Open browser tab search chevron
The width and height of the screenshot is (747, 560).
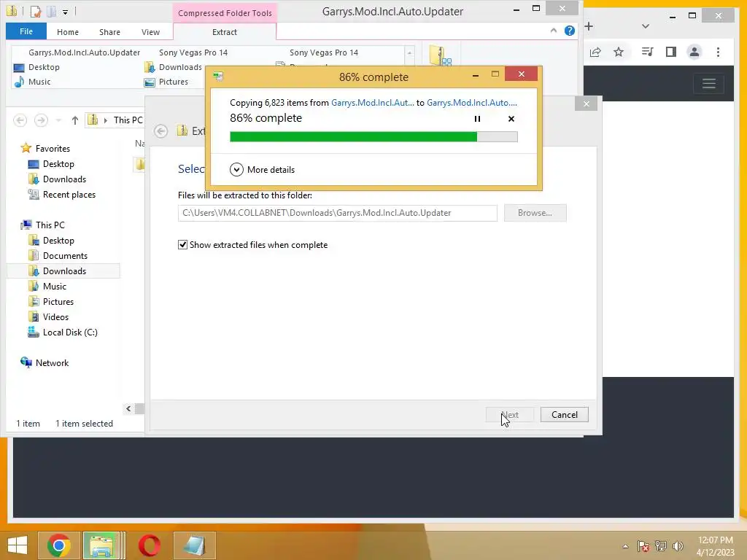(x=646, y=26)
